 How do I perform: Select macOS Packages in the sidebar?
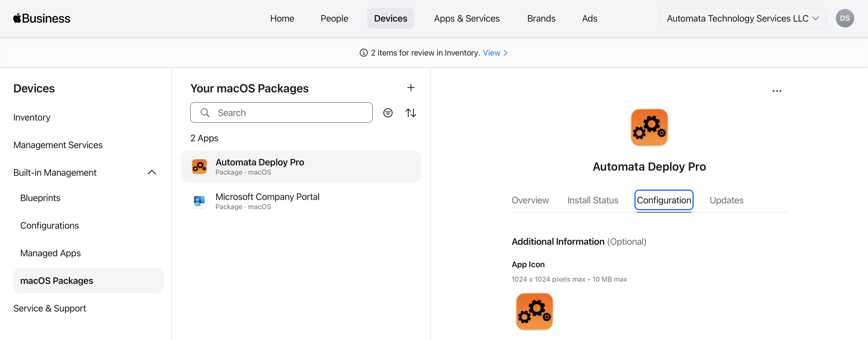[89, 281]
